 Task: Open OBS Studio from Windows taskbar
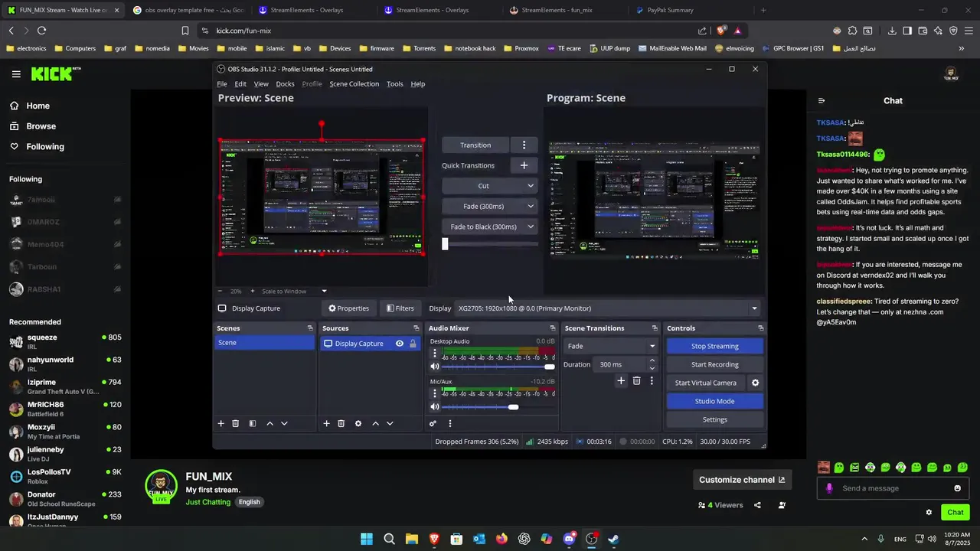tap(591, 539)
